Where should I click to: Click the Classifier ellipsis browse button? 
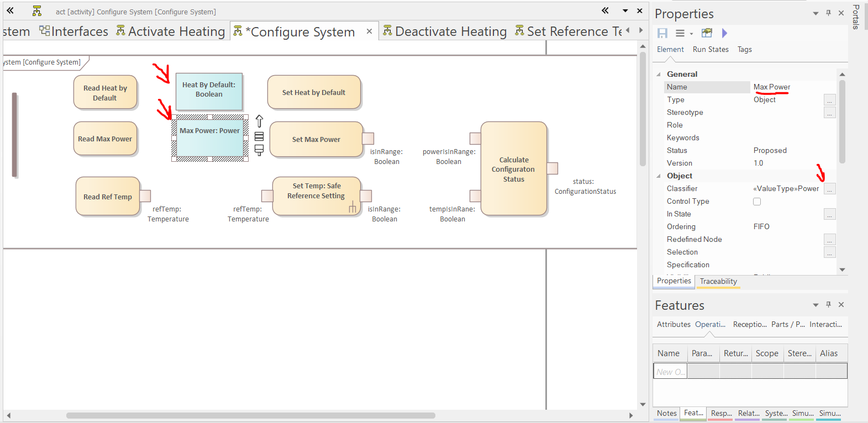pos(829,189)
